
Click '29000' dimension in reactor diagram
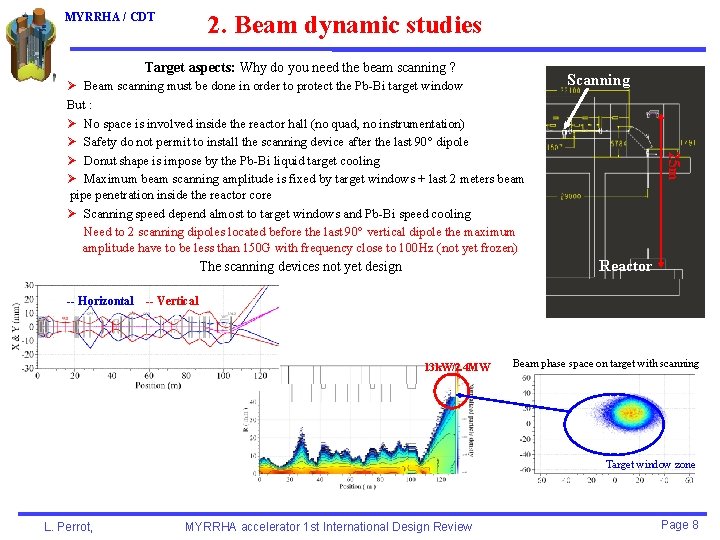[x=570, y=197]
